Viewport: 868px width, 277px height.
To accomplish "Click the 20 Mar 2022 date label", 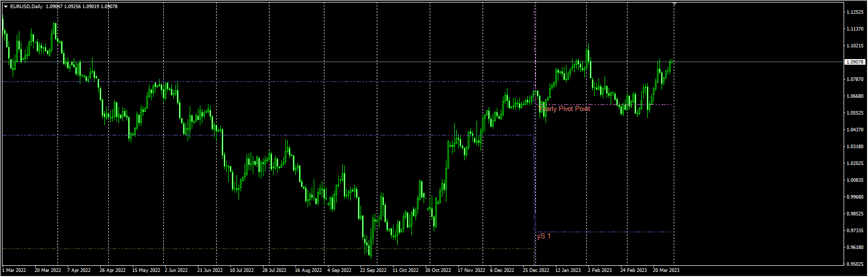I will click(x=48, y=270).
